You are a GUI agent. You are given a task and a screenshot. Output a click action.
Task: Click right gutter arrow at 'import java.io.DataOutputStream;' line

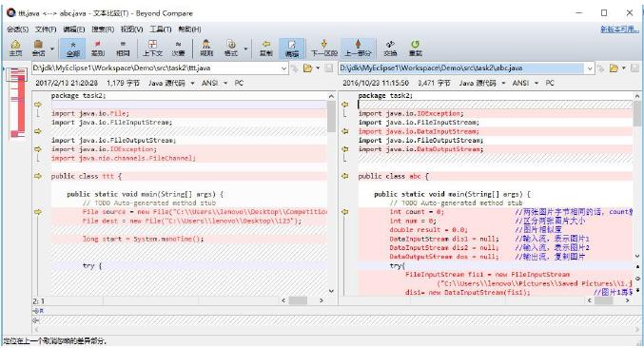click(345, 149)
